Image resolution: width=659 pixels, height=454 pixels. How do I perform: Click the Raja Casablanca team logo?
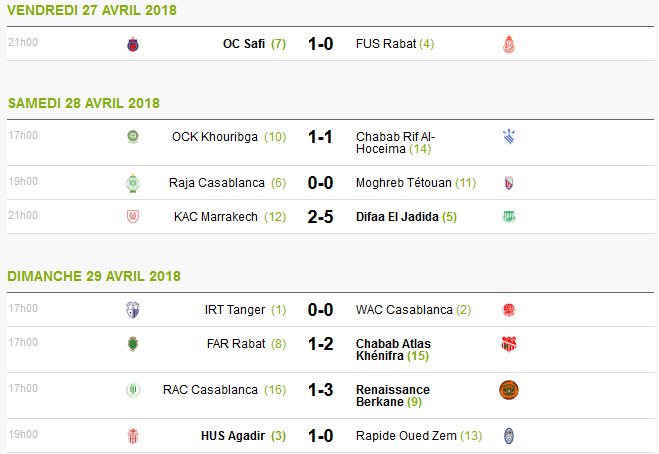pyautogui.click(x=132, y=183)
